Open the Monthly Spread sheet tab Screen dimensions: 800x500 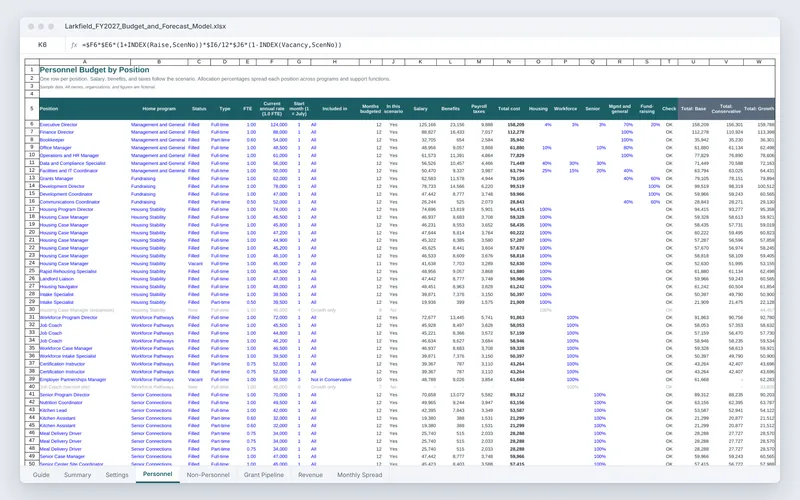pyautogui.click(x=360, y=474)
